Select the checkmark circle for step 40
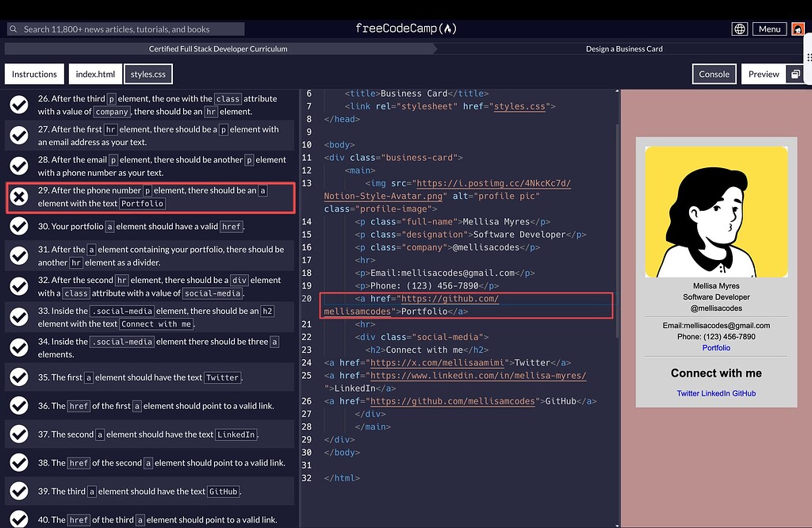The height and width of the screenshot is (528, 812). [19, 518]
